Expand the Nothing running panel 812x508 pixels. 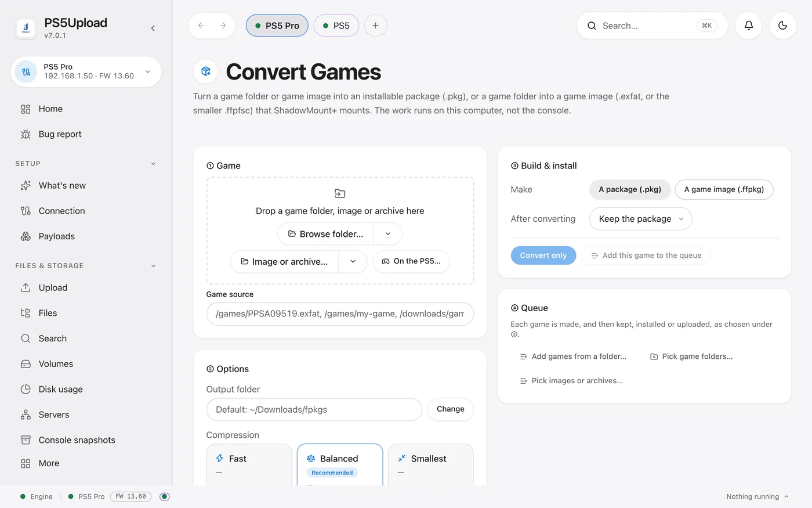pyautogui.click(x=757, y=496)
